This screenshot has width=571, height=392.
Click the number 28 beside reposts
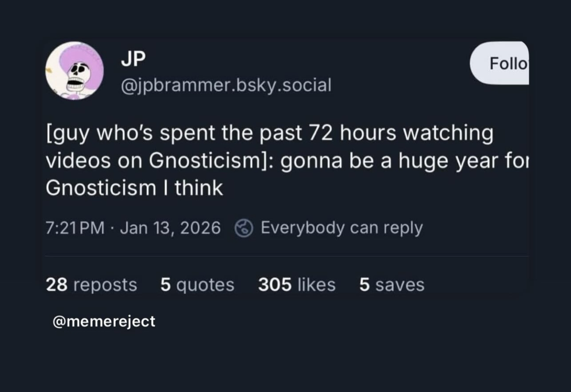click(56, 284)
